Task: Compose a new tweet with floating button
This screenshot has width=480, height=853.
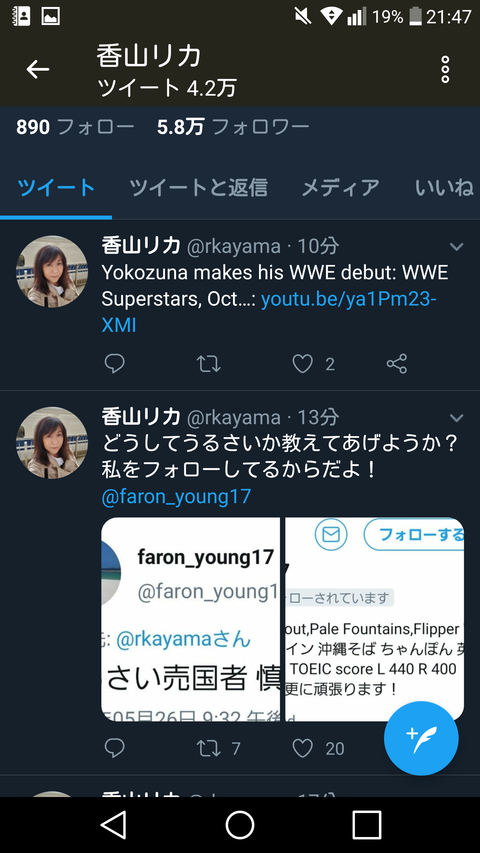Action: [x=421, y=738]
